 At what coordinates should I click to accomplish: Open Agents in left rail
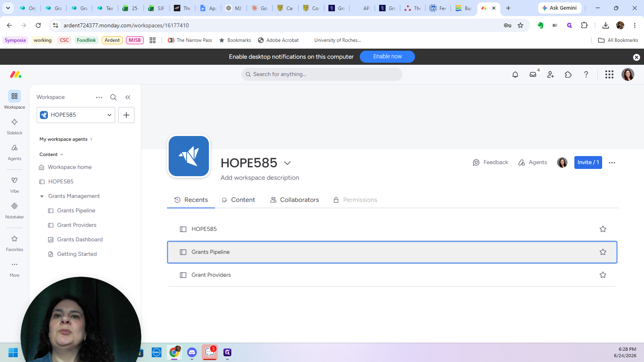click(x=14, y=152)
